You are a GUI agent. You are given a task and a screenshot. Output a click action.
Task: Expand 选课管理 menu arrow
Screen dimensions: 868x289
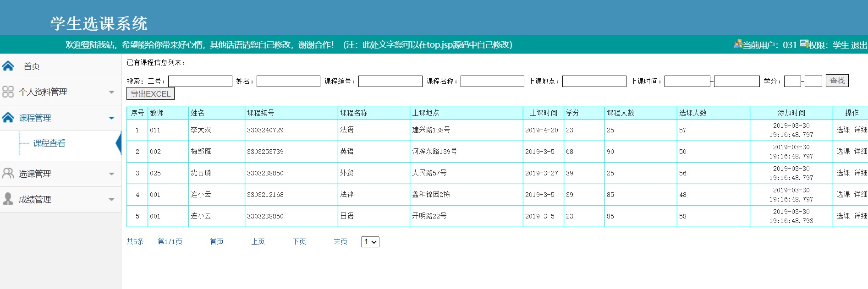click(x=111, y=174)
